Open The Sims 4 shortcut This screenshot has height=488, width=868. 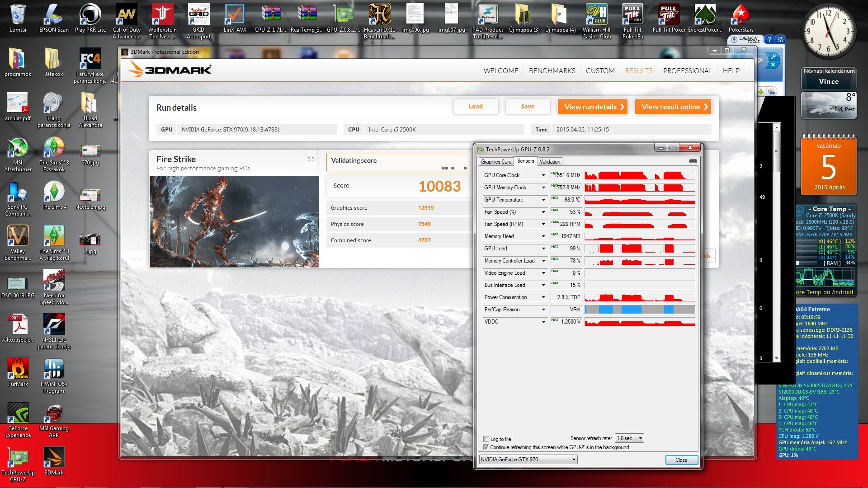[x=54, y=195]
